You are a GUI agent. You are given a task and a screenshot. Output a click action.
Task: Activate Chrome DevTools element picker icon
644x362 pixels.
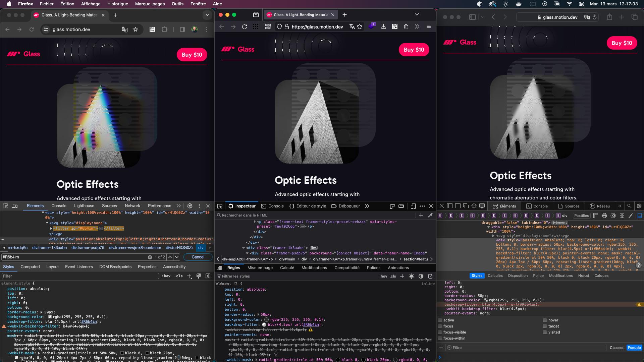[5, 206]
